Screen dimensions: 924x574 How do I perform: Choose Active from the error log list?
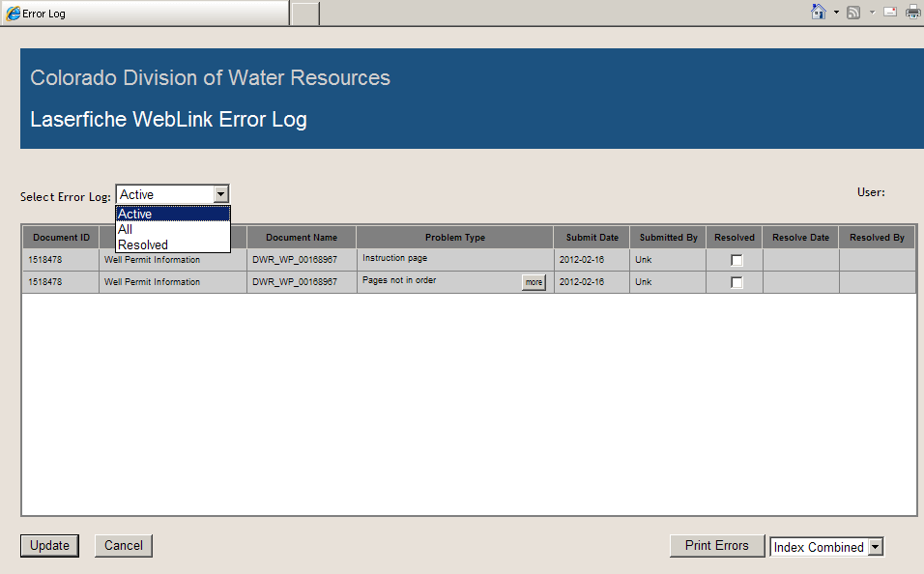173,214
